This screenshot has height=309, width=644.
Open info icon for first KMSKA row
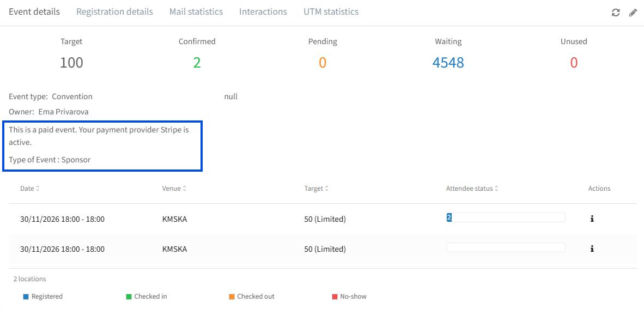point(592,219)
